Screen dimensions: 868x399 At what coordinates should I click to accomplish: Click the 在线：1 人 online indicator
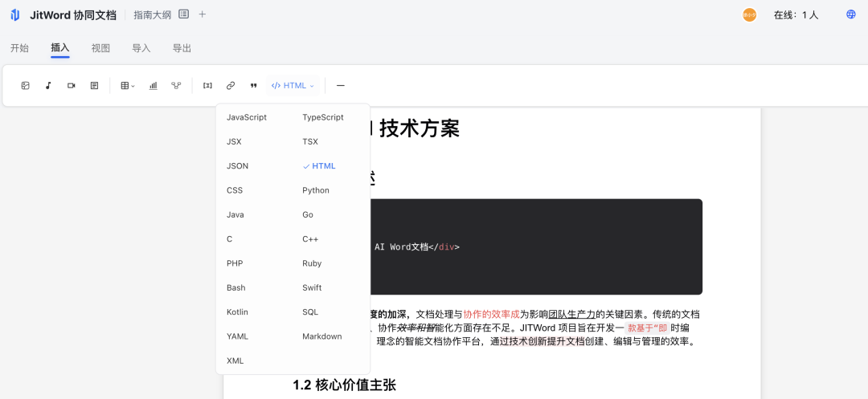[796, 15]
